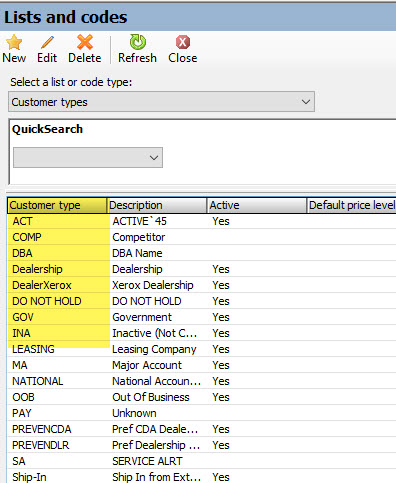Screen dimensions: 396x483
Task: Click the Leasing Company description cell
Action: click(158, 349)
